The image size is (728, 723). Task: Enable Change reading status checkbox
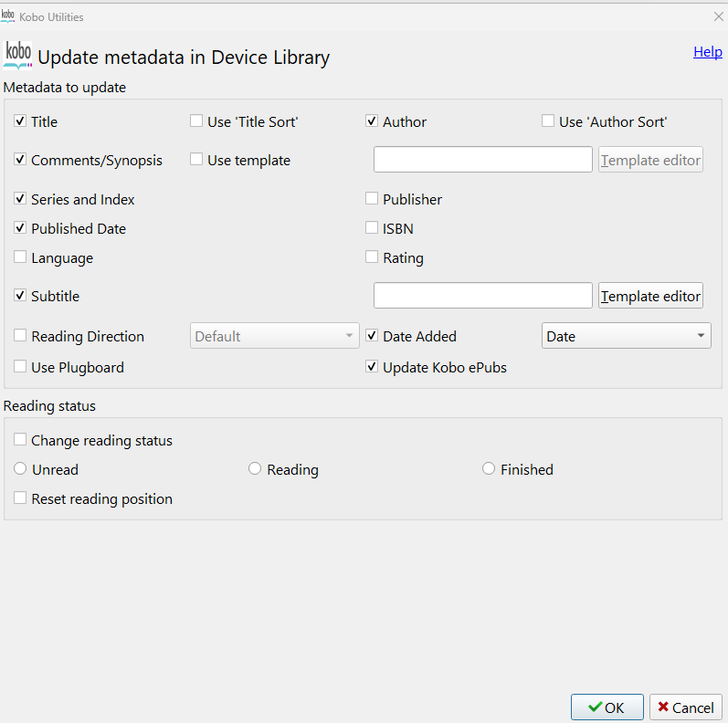click(x=20, y=439)
